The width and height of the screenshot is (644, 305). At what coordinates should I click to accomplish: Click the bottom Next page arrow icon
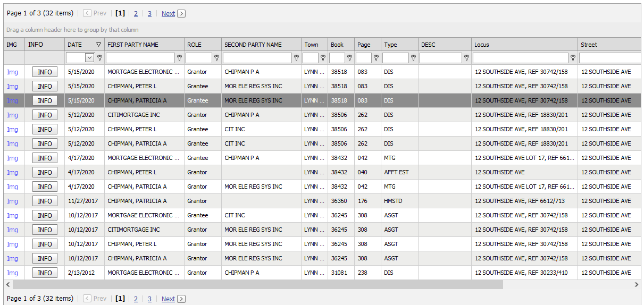[181, 299]
